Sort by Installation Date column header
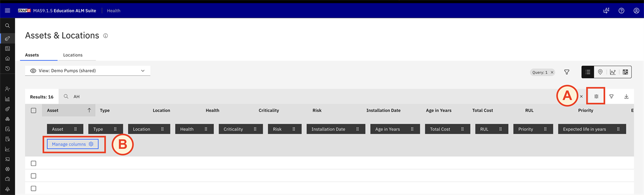The width and height of the screenshot is (644, 195). pyautogui.click(x=383, y=110)
